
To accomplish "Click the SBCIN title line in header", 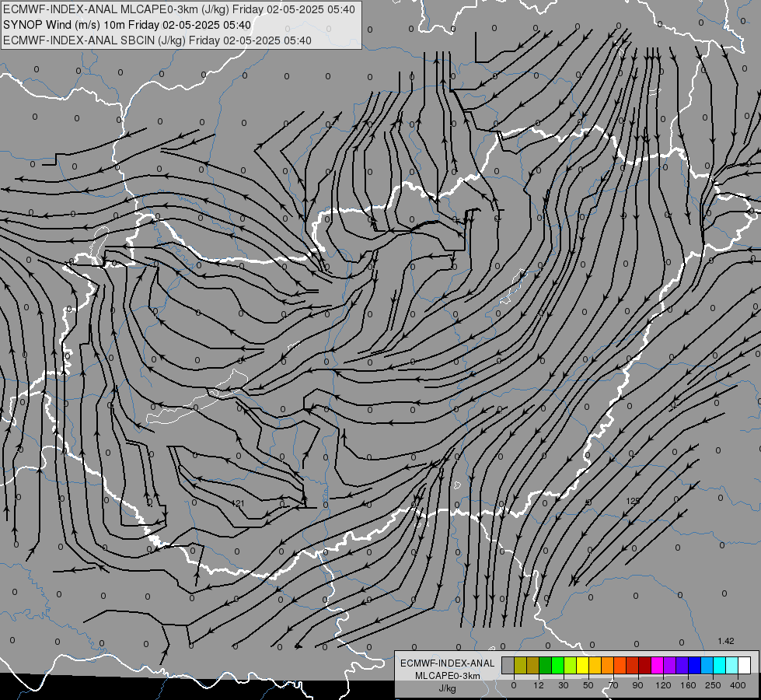I will point(157,40).
